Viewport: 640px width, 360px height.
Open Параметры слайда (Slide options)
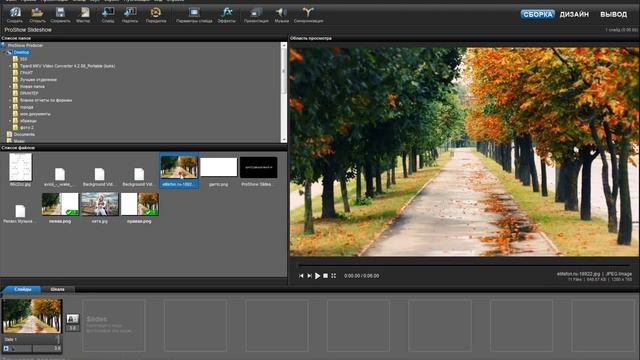pos(194,15)
